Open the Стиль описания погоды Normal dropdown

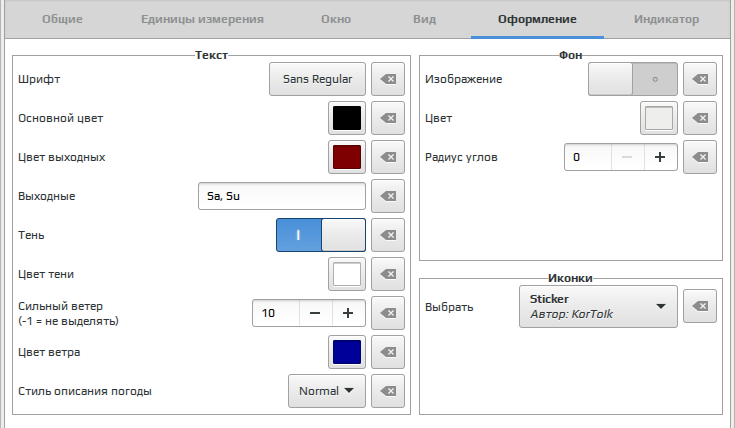coord(327,391)
